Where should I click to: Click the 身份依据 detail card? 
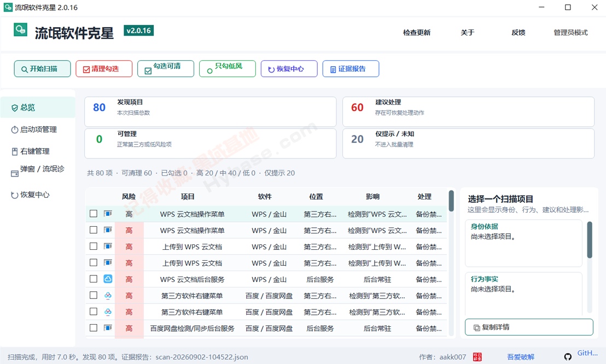pos(523,243)
